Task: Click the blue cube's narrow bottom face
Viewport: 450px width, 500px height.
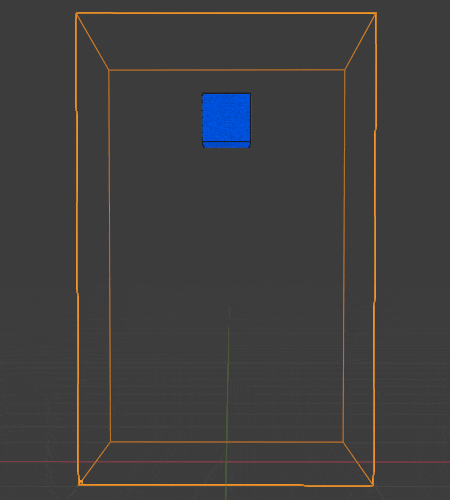Action: 226,145
